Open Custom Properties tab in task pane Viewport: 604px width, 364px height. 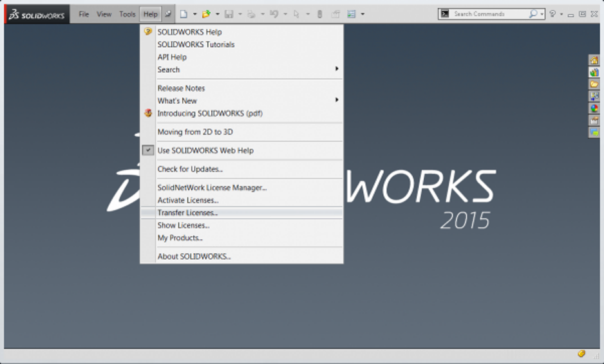tap(594, 120)
